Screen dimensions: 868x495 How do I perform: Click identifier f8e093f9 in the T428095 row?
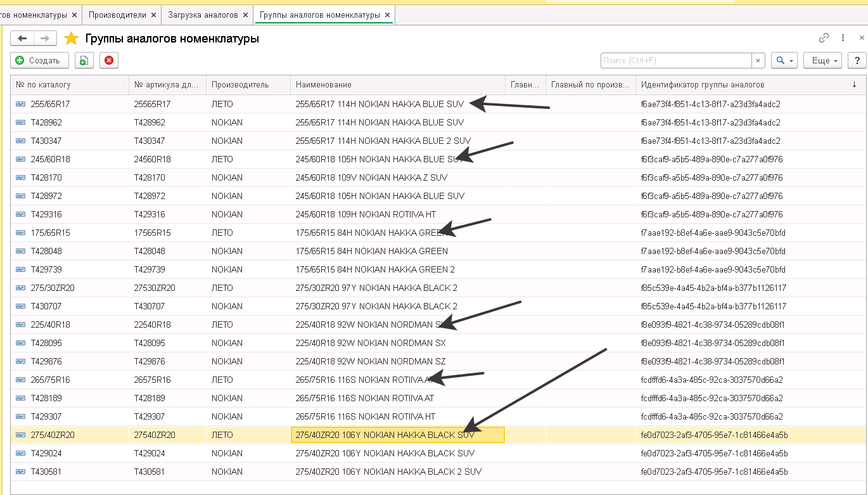[x=713, y=343]
